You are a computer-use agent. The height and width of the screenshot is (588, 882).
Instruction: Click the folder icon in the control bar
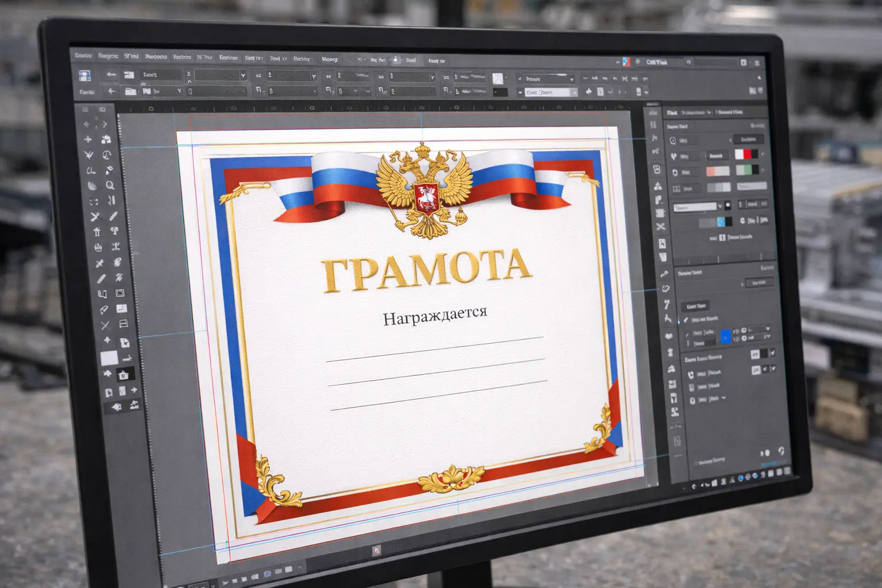pos(130,91)
